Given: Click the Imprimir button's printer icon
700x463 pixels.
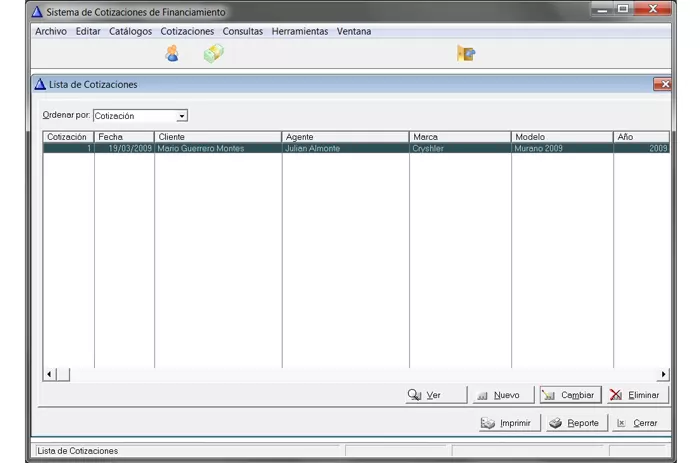Looking at the screenshot, I should (488, 423).
